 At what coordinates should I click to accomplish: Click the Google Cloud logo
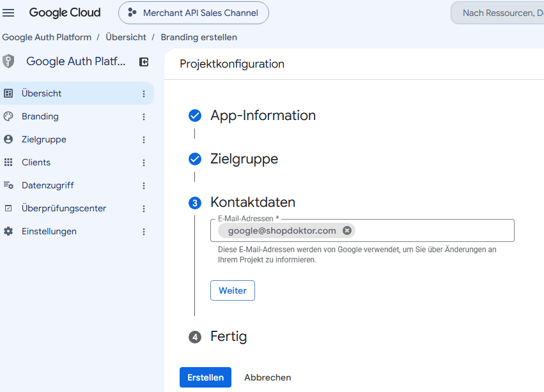(65, 13)
